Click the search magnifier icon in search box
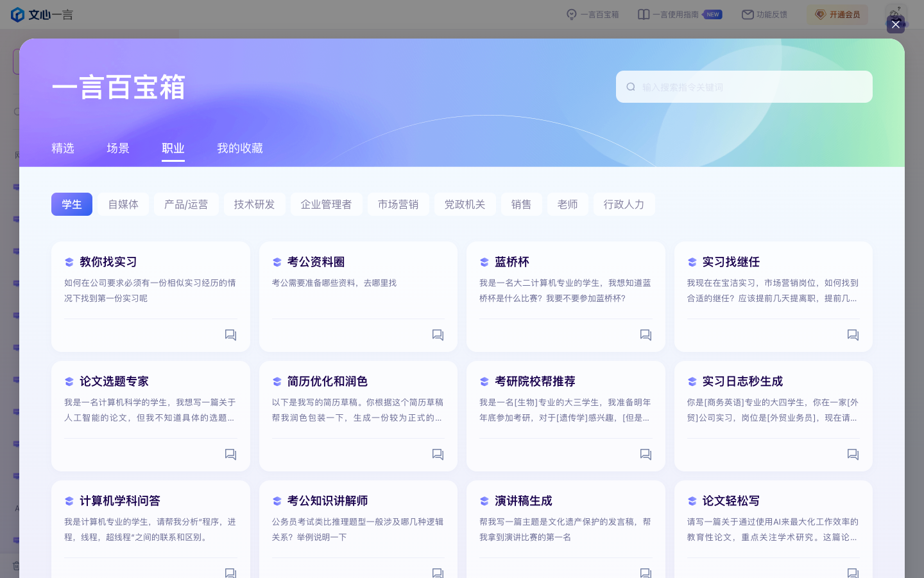 (631, 87)
